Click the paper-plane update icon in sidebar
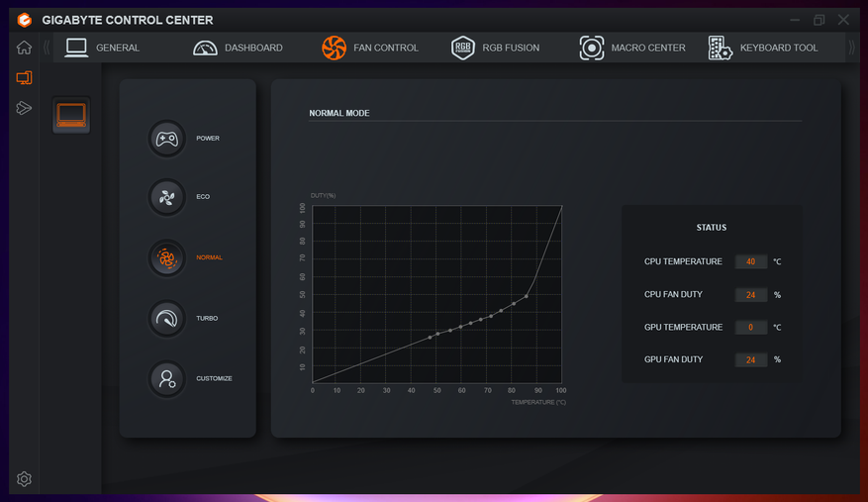Viewport: 868px width, 502px height. tap(24, 108)
